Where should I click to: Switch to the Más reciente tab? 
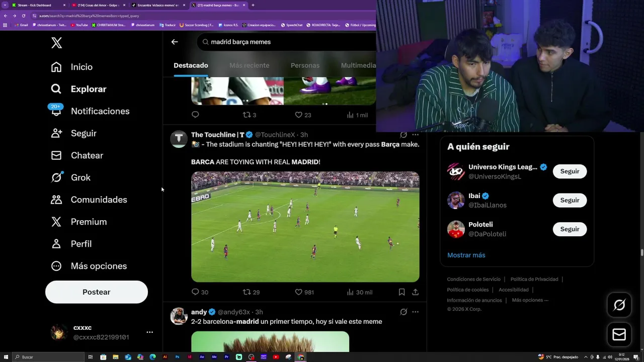pyautogui.click(x=249, y=65)
